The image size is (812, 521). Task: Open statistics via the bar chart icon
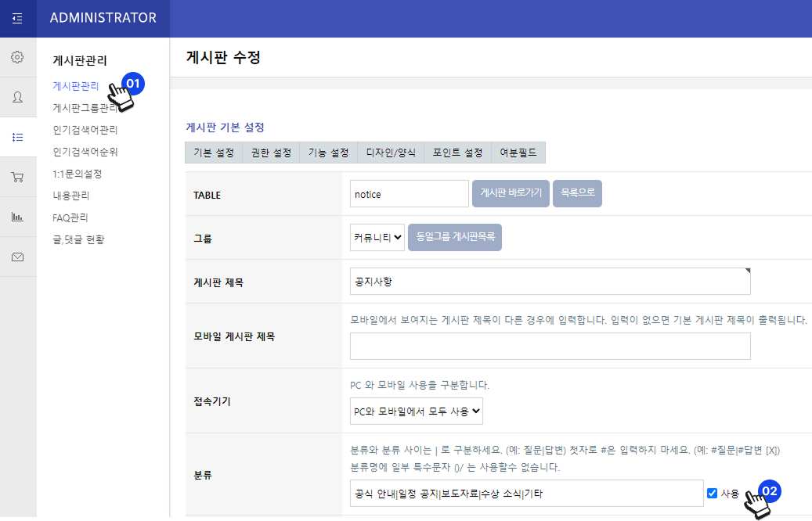coord(17,217)
